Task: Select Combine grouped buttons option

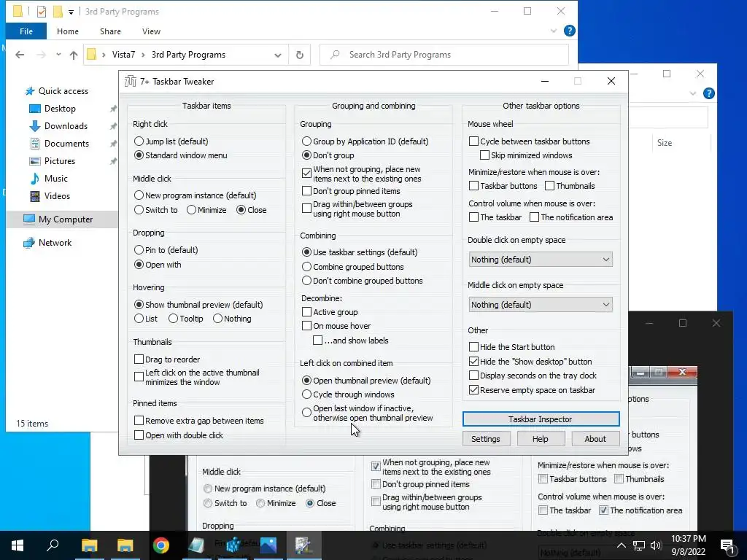Action: click(306, 267)
